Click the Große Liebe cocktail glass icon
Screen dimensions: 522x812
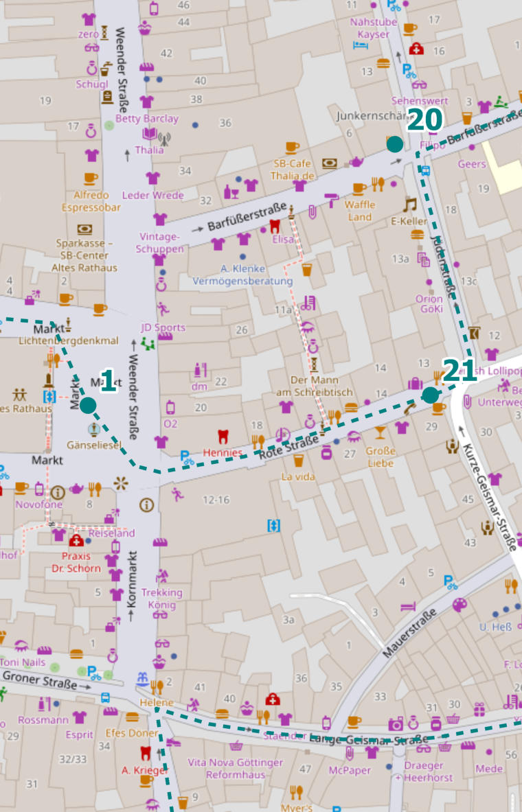381,432
